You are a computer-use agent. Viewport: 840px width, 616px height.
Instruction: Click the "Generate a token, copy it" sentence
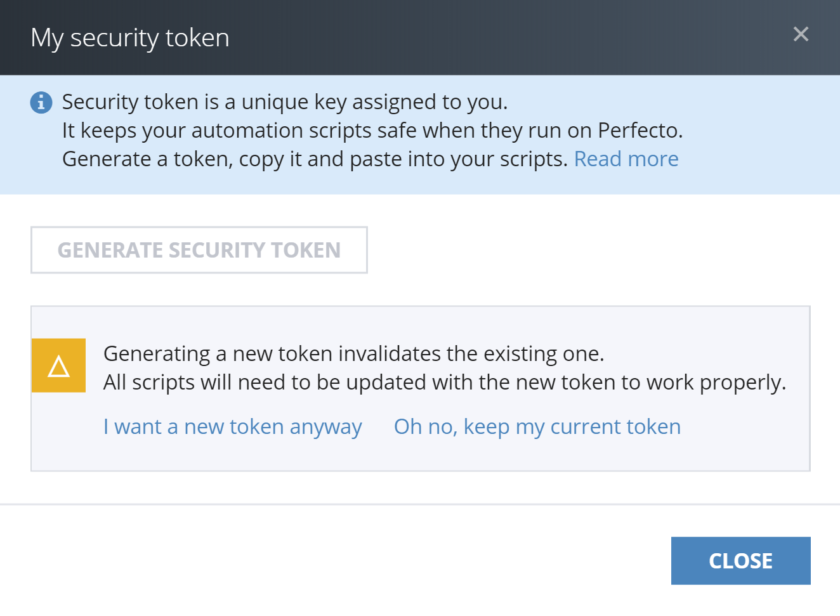(x=314, y=159)
